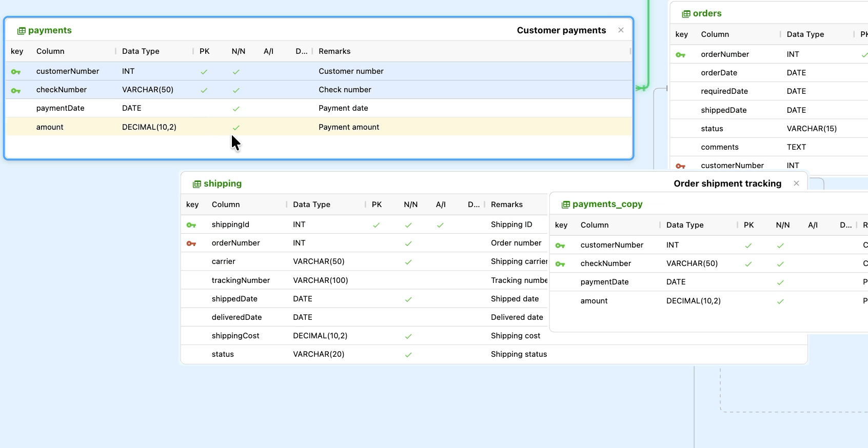Click the Data Type header in orders table
868x448 pixels.
805,34
